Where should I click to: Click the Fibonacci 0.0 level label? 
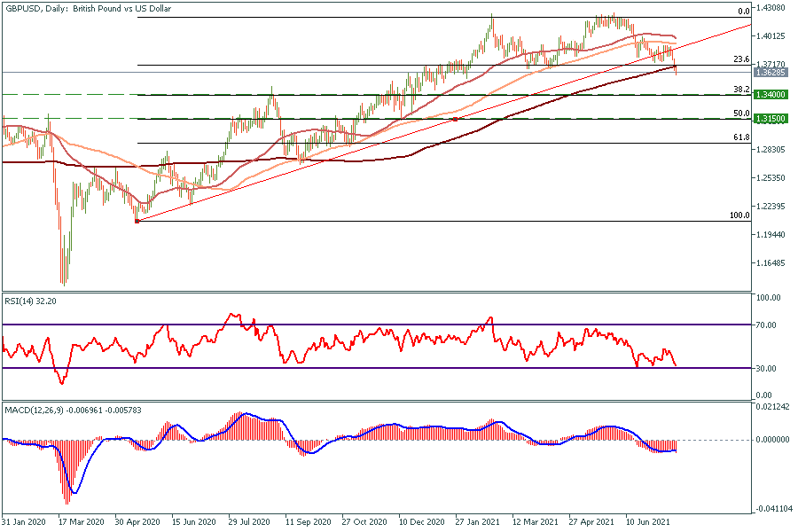(745, 12)
